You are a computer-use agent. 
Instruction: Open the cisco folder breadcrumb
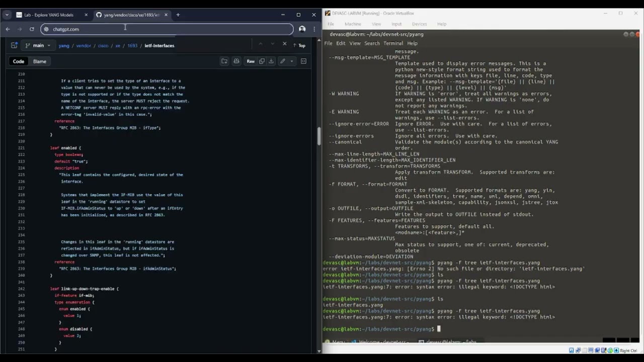point(103,46)
